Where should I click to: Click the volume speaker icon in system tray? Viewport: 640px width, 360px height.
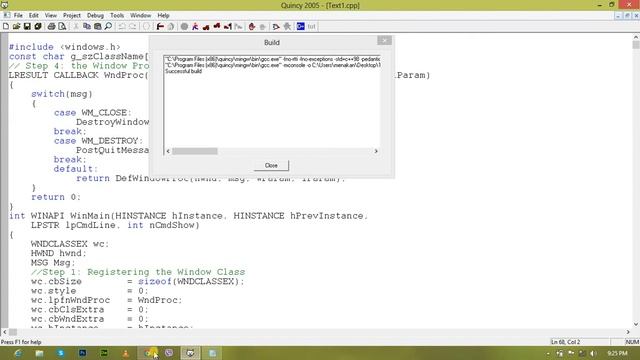(x=593, y=353)
